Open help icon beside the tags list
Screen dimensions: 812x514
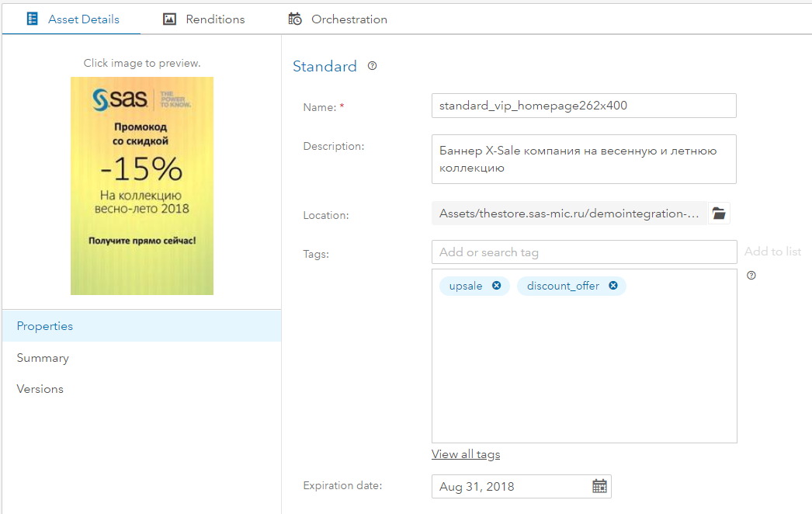[751, 275]
